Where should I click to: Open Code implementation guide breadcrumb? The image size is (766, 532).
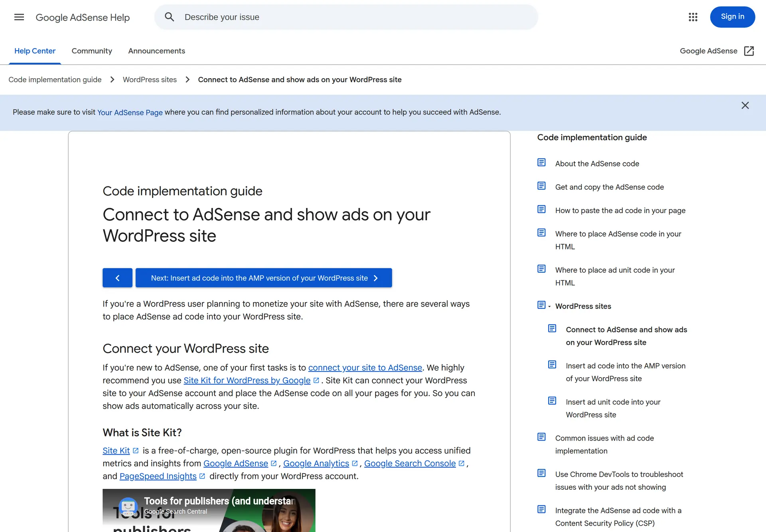[x=55, y=80]
